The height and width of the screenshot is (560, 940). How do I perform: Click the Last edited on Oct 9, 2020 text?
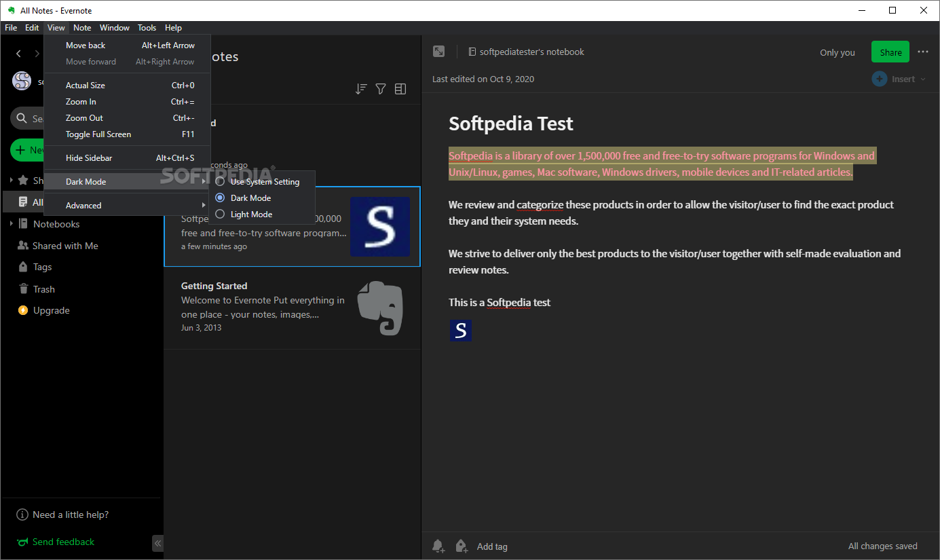(483, 79)
